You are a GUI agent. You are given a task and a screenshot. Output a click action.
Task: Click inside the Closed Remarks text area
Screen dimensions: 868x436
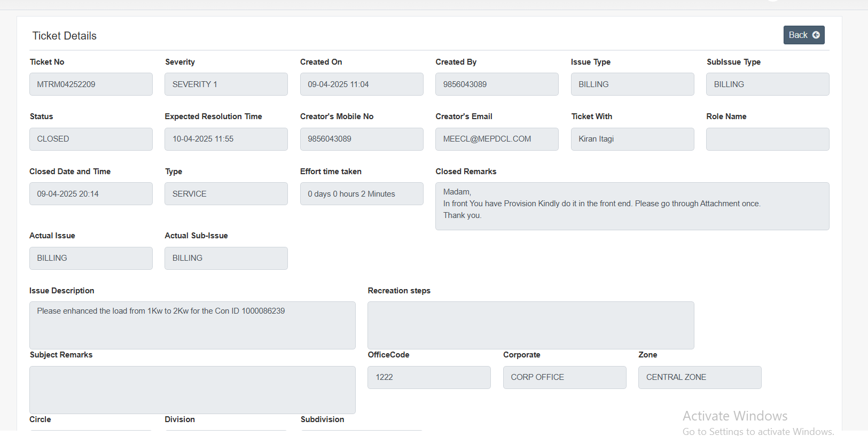pyautogui.click(x=632, y=206)
